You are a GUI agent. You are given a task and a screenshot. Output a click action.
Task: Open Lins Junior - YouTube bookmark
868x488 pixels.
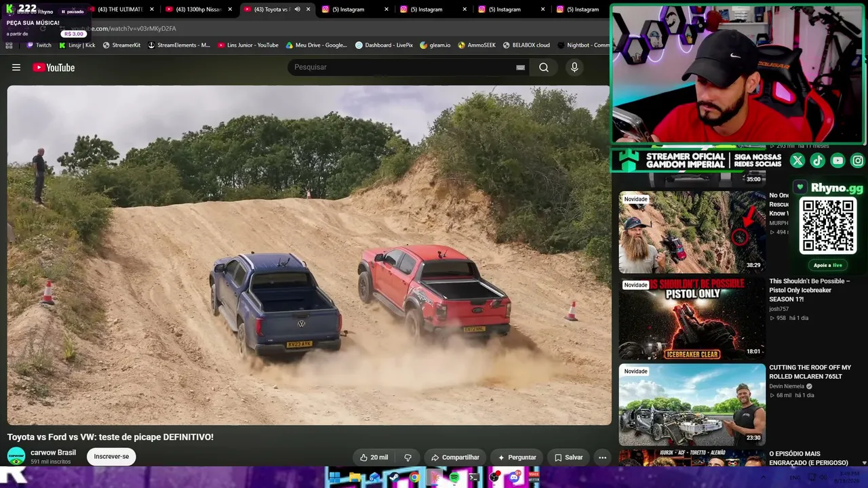point(248,45)
